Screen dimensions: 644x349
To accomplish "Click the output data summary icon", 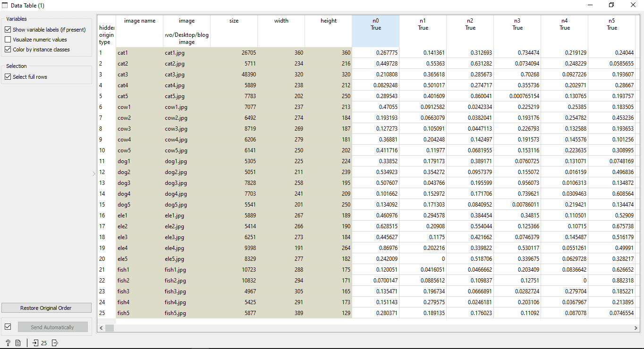I will (x=55, y=343).
